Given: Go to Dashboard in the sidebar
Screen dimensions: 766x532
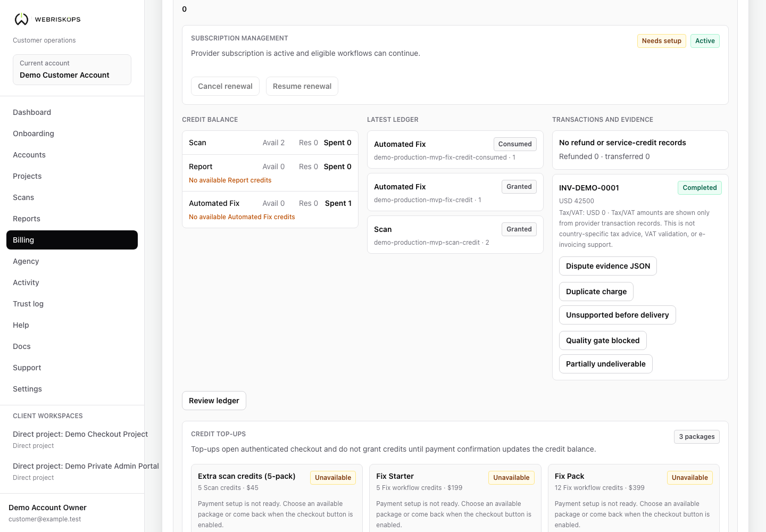Looking at the screenshot, I should pyautogui.click(x=72, y=112).
